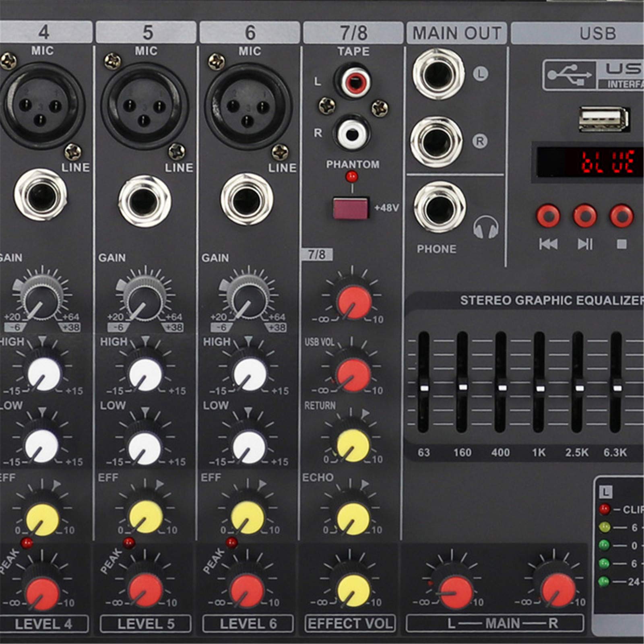This screenshot has height=644, width=644.
Task: Click the STEREO GRAPHIC EQUALIZER label
Action: click(552, 301)
